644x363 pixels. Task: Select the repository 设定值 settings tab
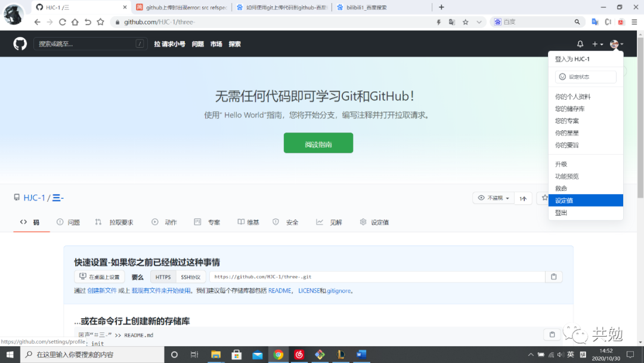click(x=374, y=222)
